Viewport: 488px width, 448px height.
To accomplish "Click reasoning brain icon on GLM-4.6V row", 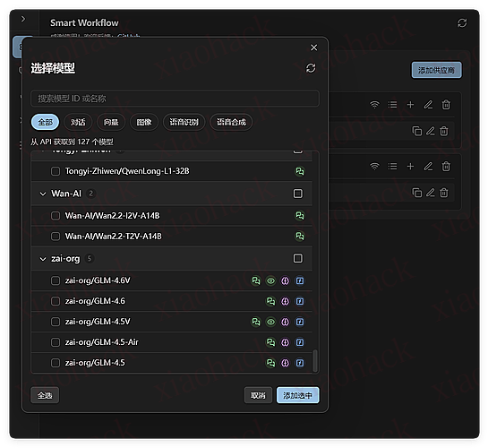I will (x=285, y=280).
